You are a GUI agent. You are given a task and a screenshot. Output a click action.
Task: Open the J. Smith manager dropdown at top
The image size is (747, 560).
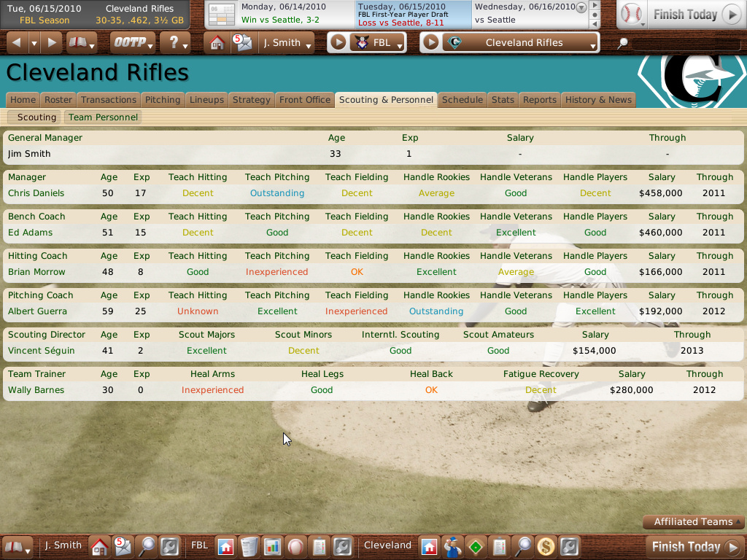(287, 43)
